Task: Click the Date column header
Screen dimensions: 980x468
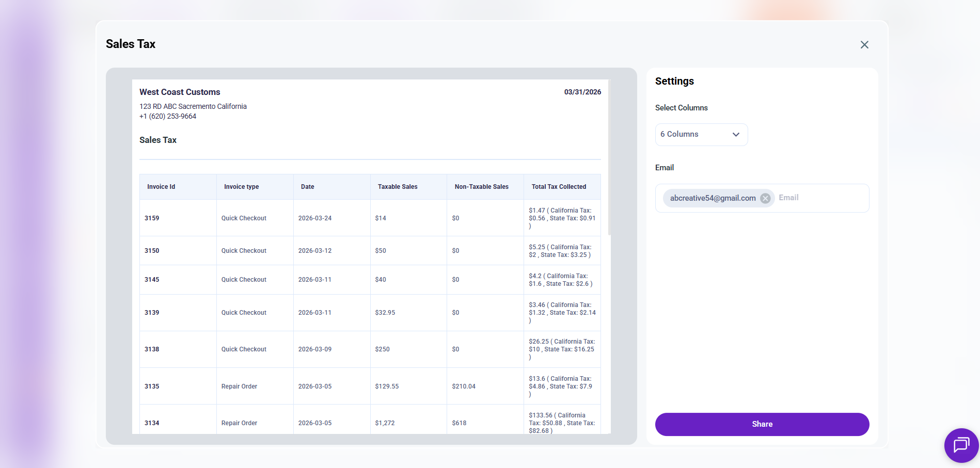Action: (x=307, y=187)
